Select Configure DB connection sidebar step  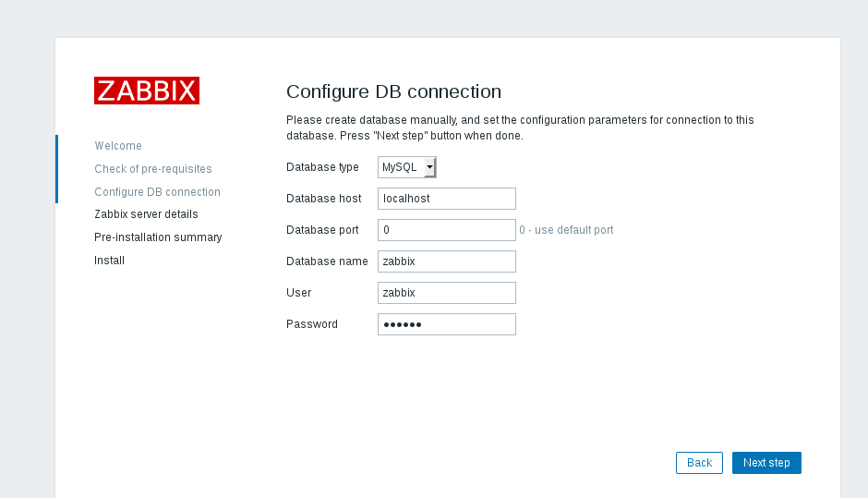[157, 191]
